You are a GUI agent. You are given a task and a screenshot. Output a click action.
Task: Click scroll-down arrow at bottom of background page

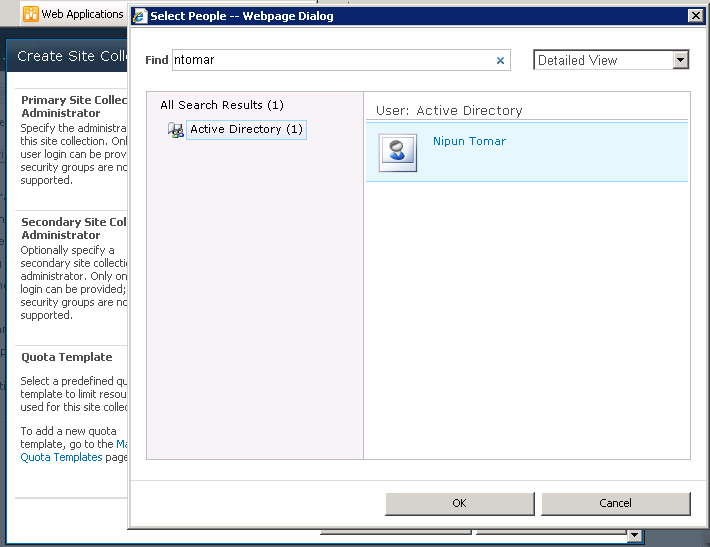click(635, 536)
